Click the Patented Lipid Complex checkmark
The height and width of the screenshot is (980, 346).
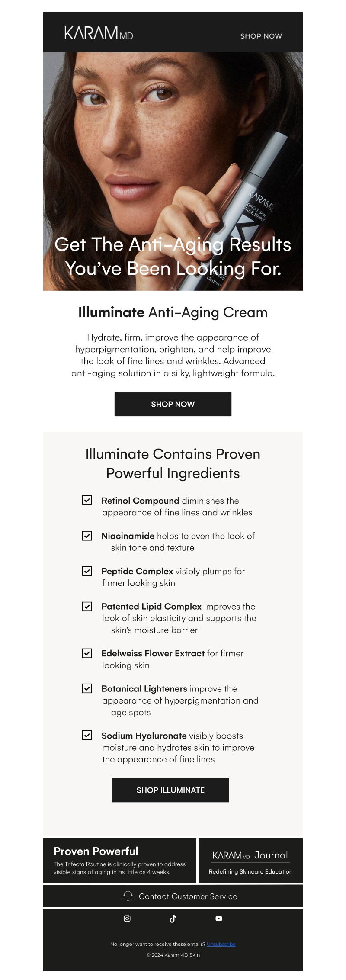pos(87,606)
